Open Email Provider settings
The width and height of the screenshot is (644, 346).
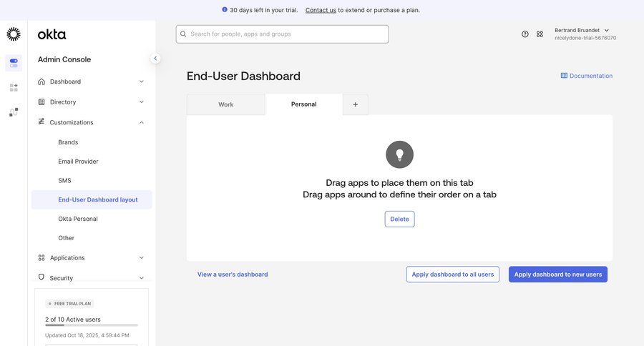click(x=79, y=162)
